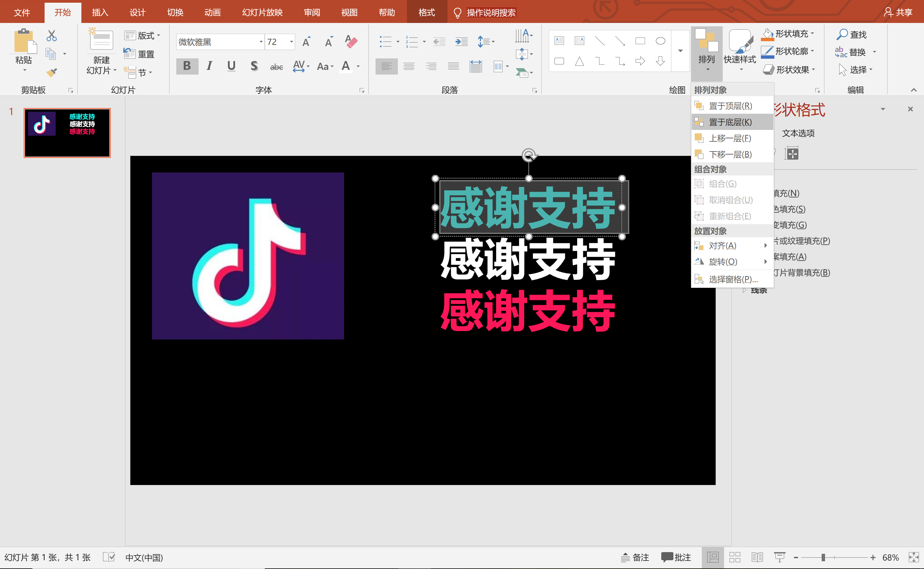Open the Comments (批注) pane

pos(676,557)
